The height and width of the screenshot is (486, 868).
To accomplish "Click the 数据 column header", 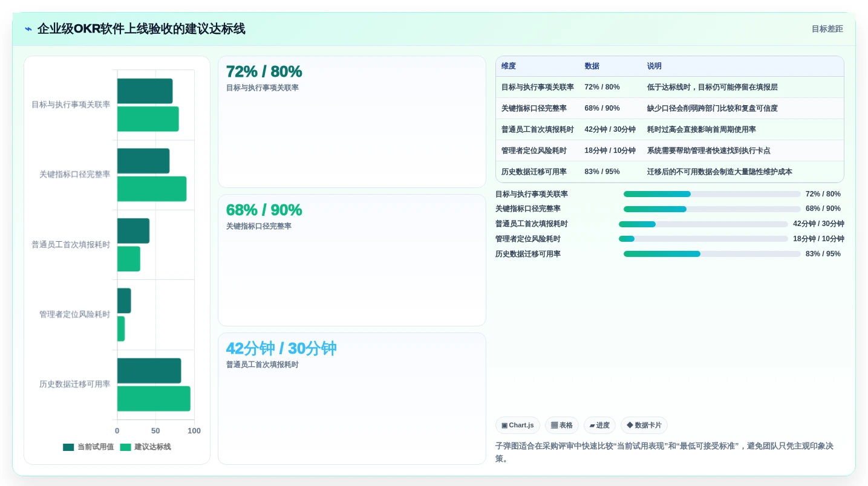I will click(592, 66).
